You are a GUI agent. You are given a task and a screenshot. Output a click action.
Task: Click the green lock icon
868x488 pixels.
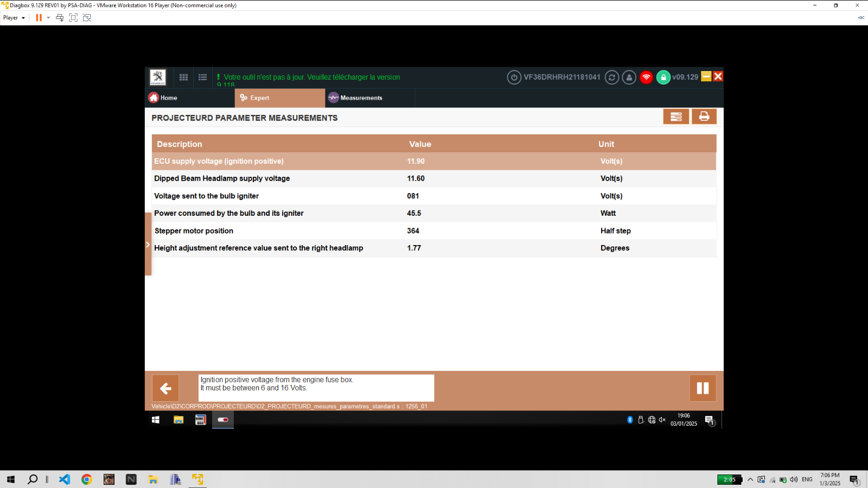coord(663,77)
